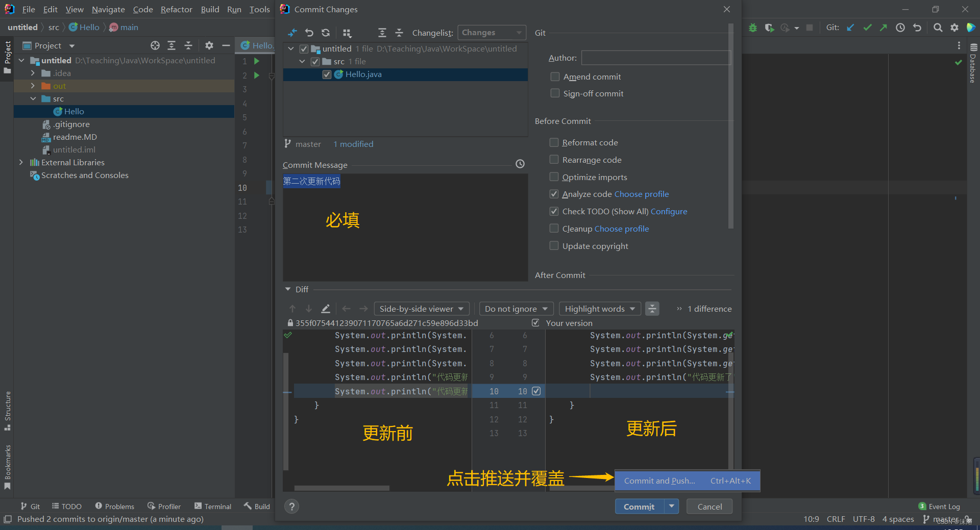
Task: Expand the out folder in Project tree
Action: [33, 86]
